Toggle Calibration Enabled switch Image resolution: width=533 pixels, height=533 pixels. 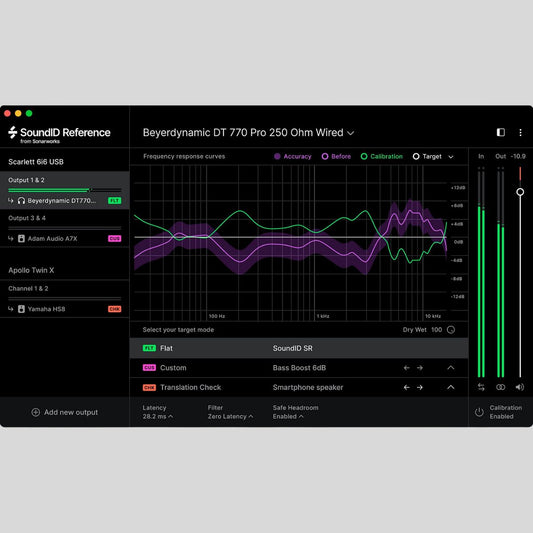(x=499, y=412)
